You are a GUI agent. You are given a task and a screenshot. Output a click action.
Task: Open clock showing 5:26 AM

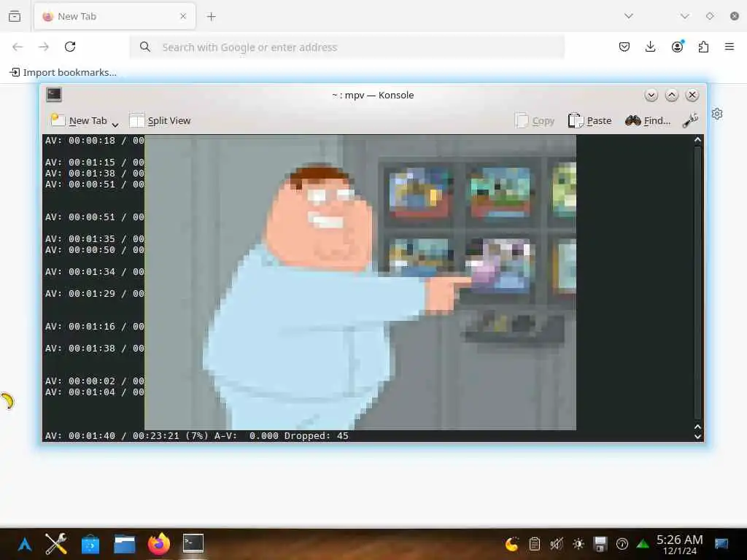click(x=680, y=544)
